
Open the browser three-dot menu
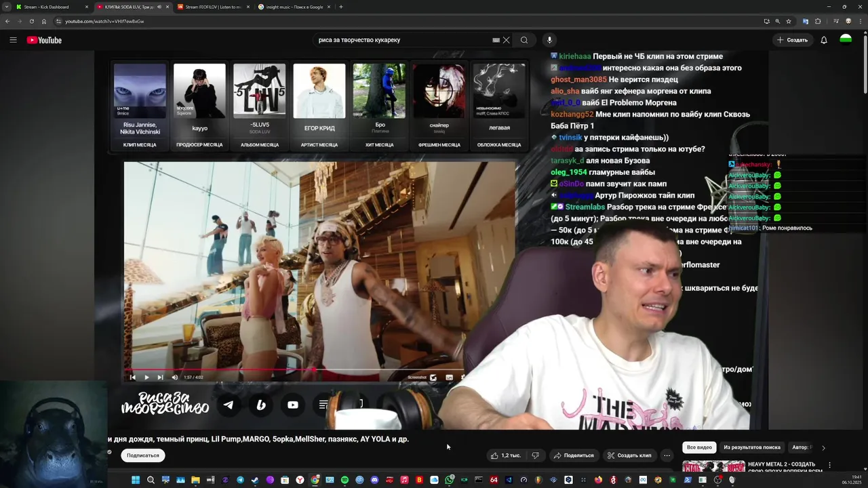point(861,21)
